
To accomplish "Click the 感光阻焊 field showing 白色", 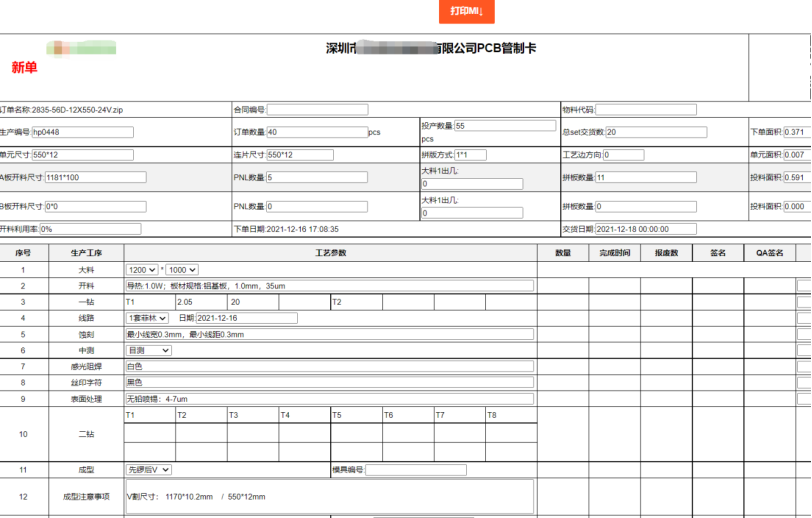I will 329,366.
